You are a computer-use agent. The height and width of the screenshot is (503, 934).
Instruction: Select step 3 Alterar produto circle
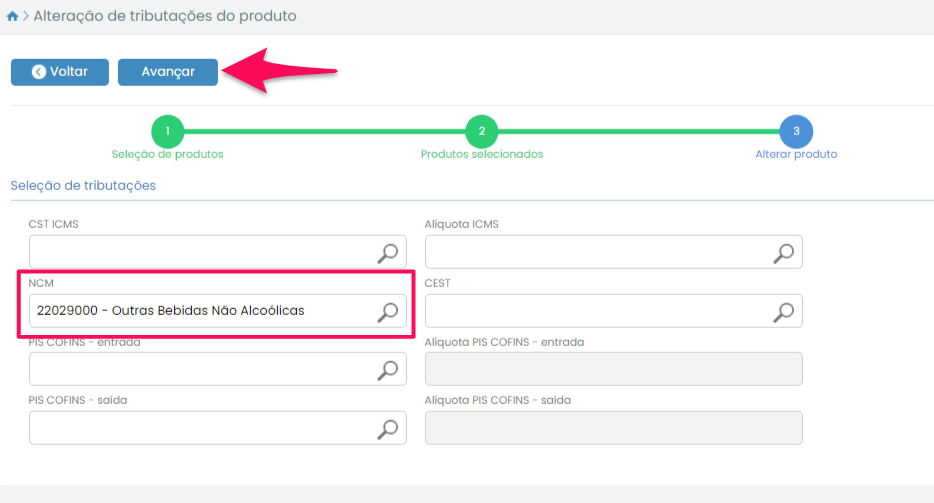796,131
